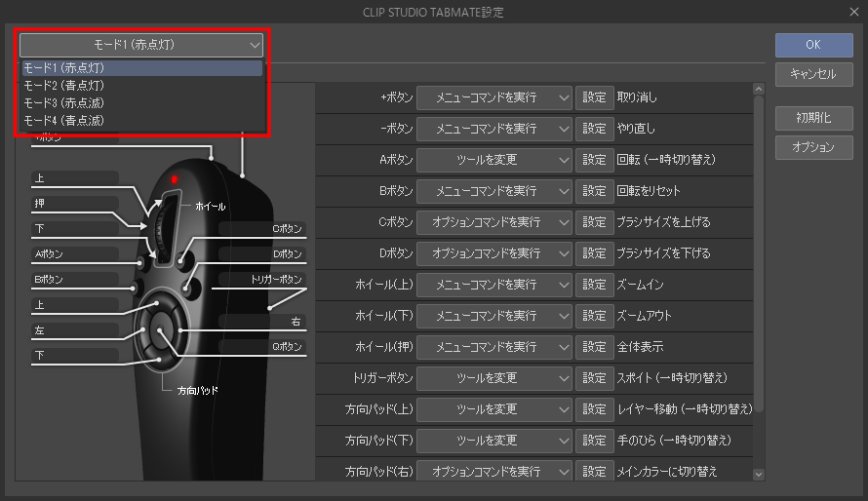Confirm settings with the OK button
This screenshot has height=501, width=868.
pos(813,45)
